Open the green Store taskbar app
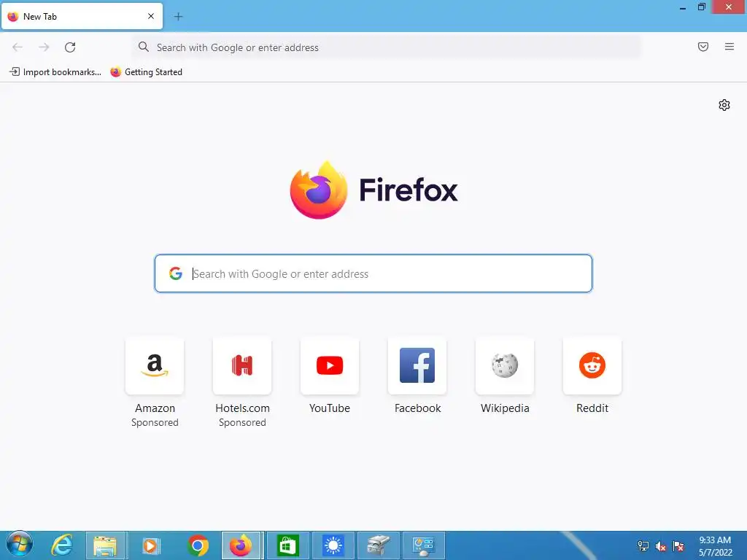The width and height of the screenshot is (747, 560). pyautogui.click(x=287, y=545)
